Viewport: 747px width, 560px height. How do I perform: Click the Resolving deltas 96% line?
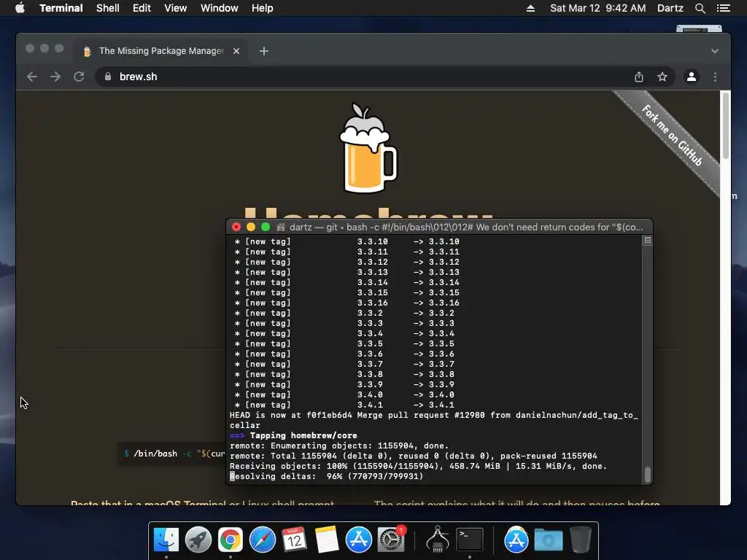pos(326,477)
